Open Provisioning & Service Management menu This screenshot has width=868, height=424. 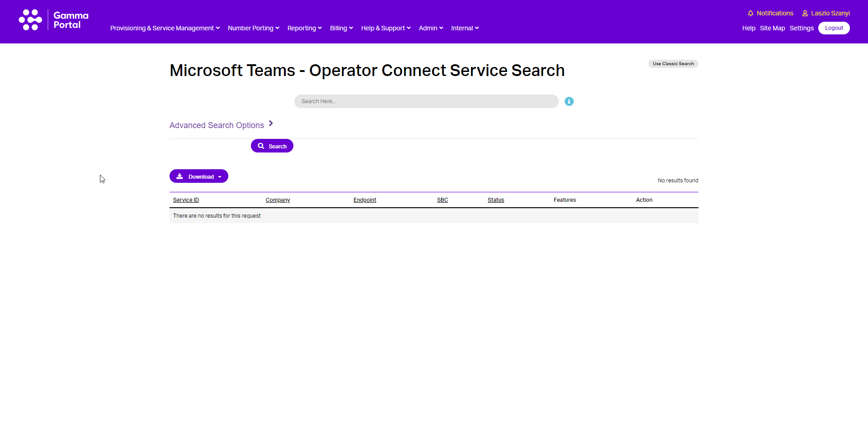pos(165,28)
